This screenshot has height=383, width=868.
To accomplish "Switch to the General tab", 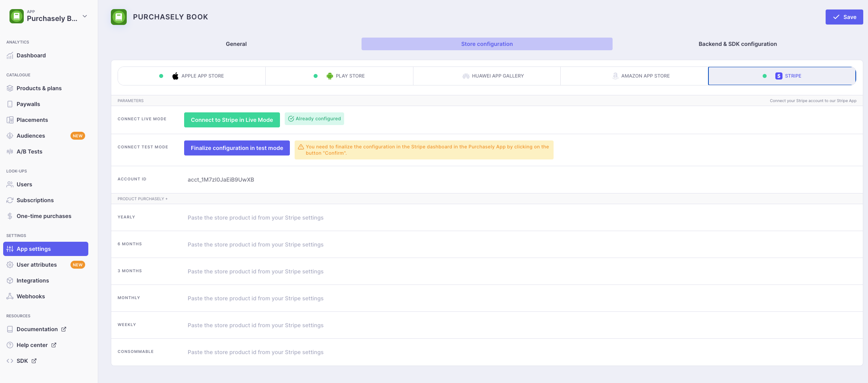I will (x=236, y=44).
